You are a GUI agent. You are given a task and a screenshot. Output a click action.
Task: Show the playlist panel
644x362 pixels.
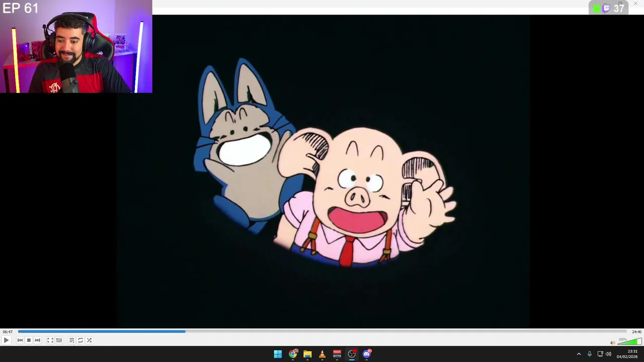[x=71, y=340]
